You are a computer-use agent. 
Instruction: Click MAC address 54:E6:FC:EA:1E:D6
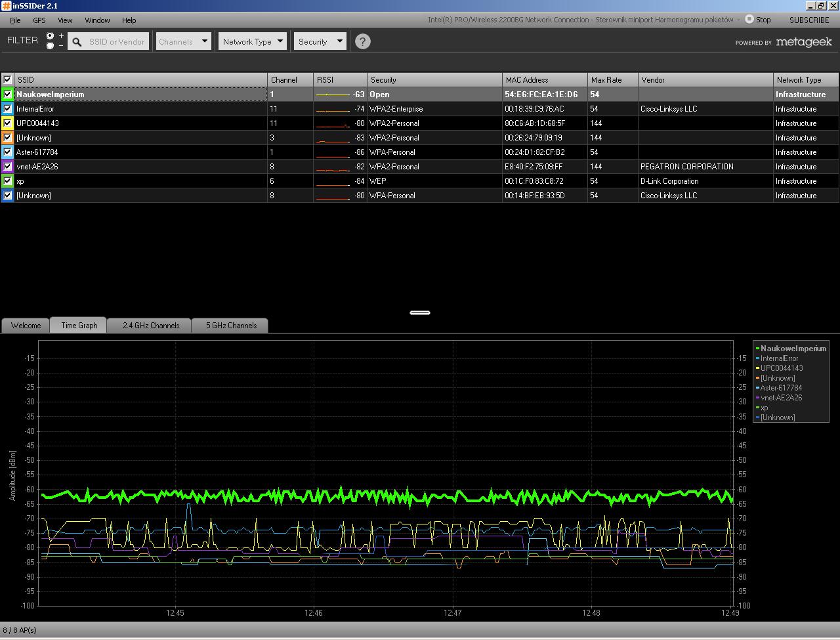[x=541, y=95]
